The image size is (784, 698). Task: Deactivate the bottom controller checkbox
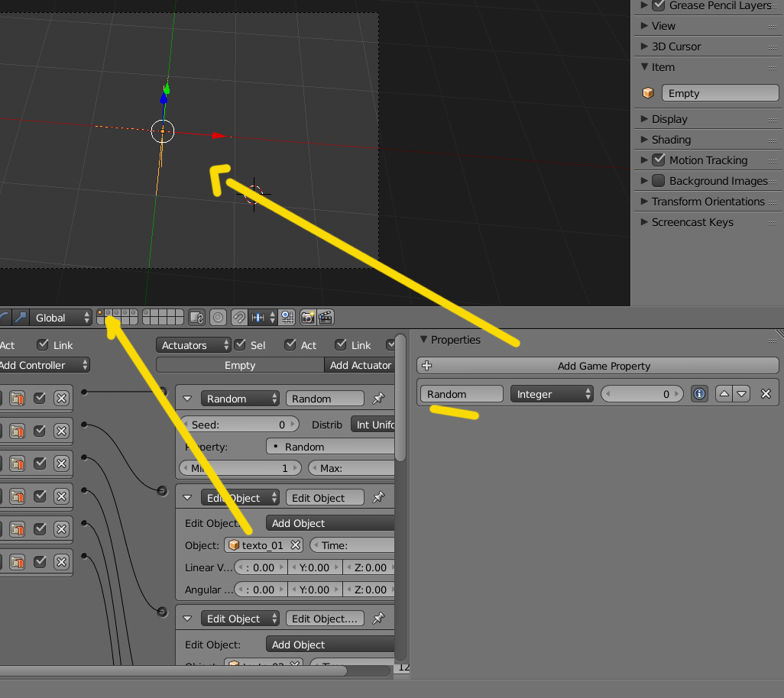point(40,562)
